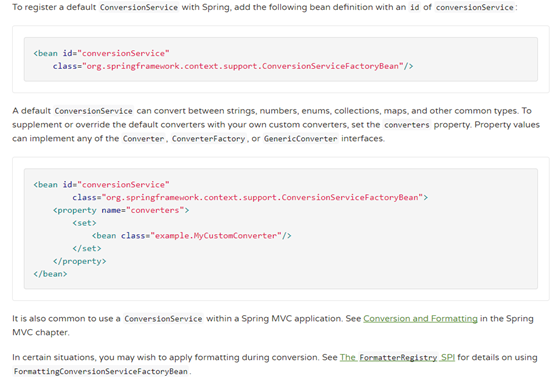The width and height of the screenshot is (554, 384).
Task: Click the 'ConverterFactory' inline code
Action: (x=208, y=139)
